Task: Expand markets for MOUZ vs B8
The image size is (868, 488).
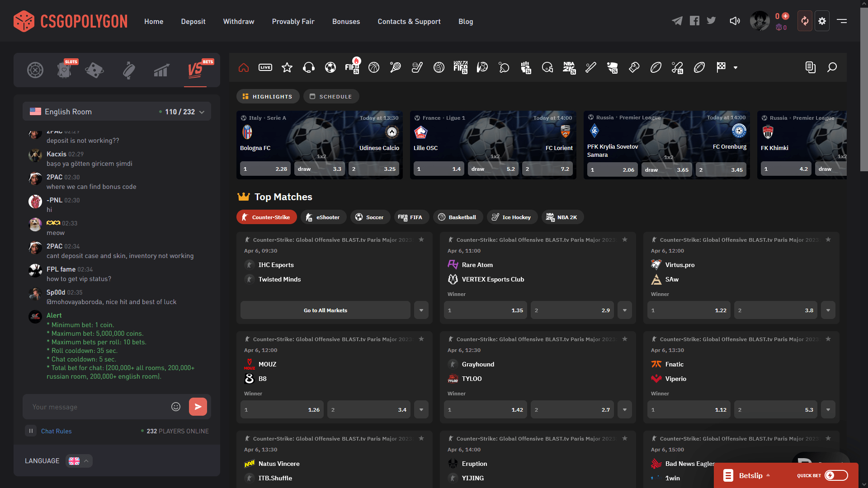Action: click(x=421, y=410)
